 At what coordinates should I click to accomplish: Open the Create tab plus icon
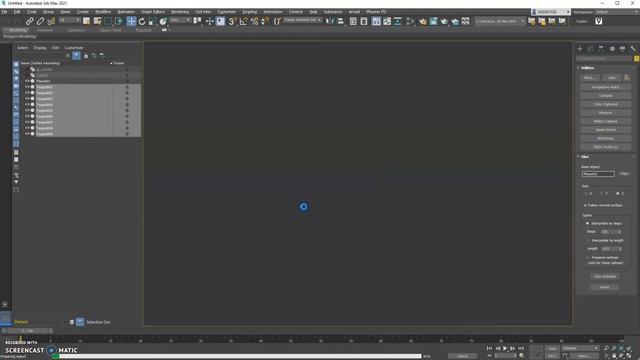(580, 49)
